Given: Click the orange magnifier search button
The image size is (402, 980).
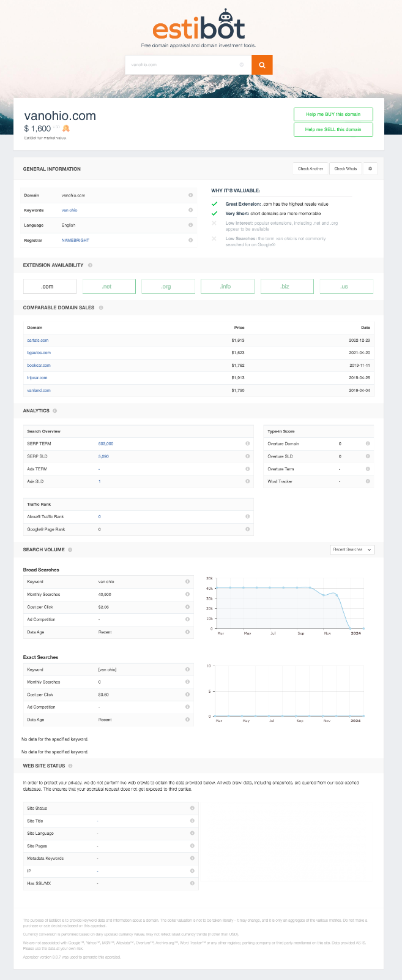Looking at the screenshot, I should 262,65.
